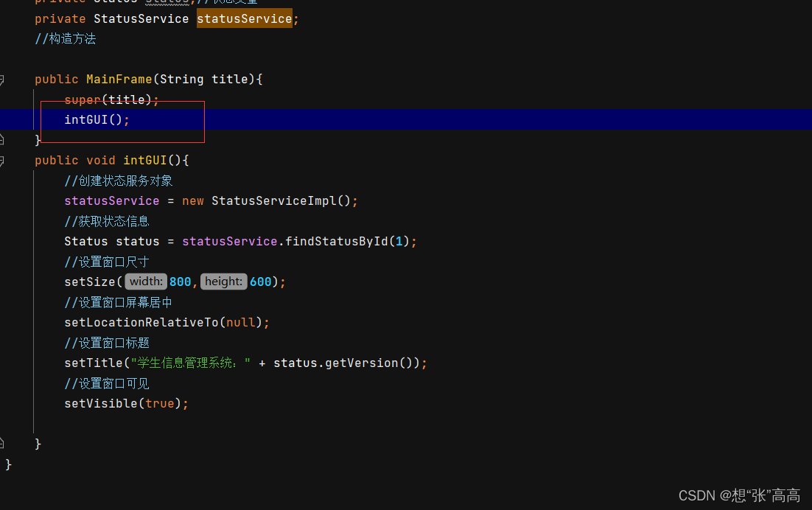
Task: Click statusService in the assignment with new
Action: [112, 201]
